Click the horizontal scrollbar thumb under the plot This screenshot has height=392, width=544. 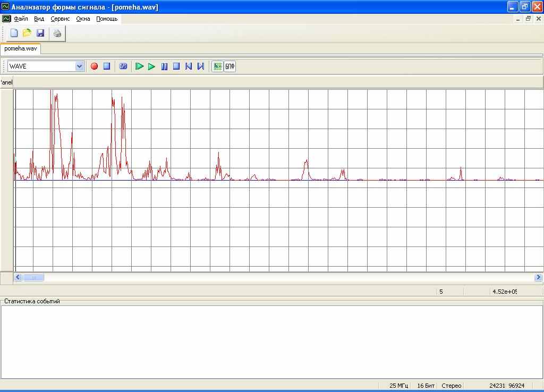click(x=33, y=277)
